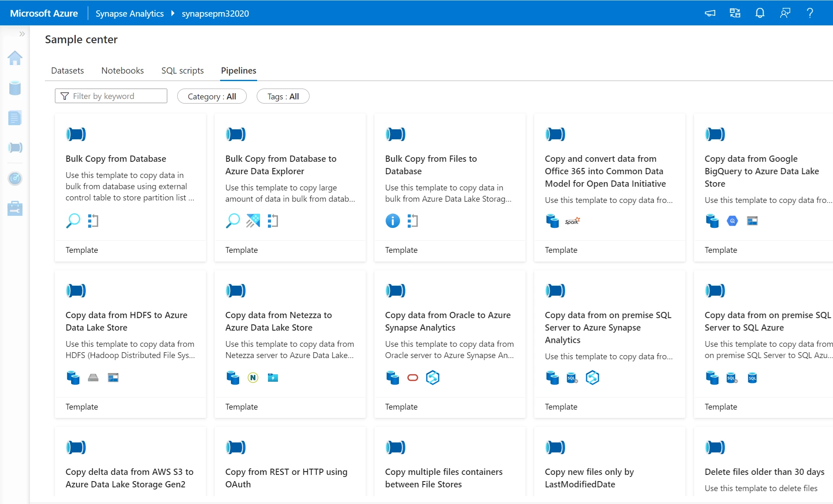833x504 pixels.
Task: Switch to the Notebooks tab
Action: [122, 70]
